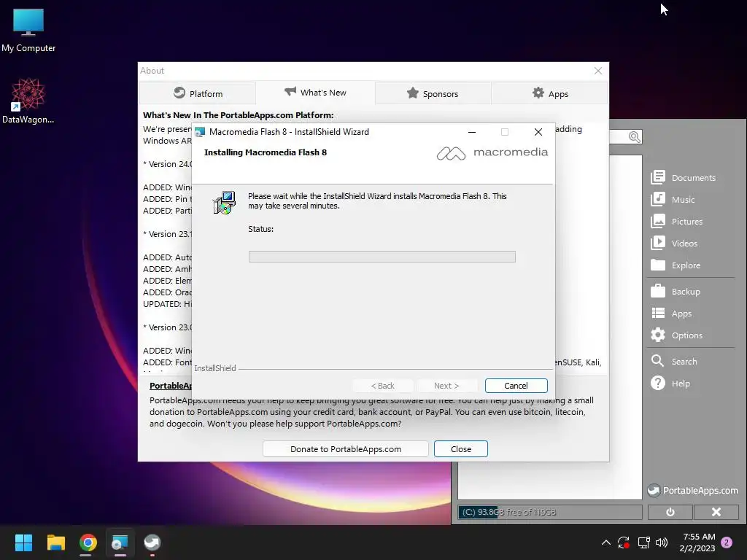The width and height of the screenshot is (747, 560).
Task: Open File Explorer from the taskbar
Action: 55,542
